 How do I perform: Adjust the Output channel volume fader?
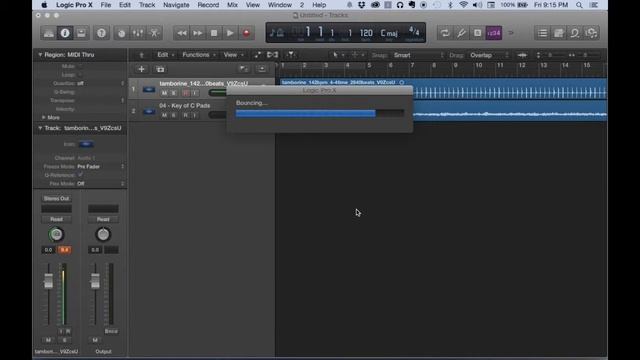(95, 281)
